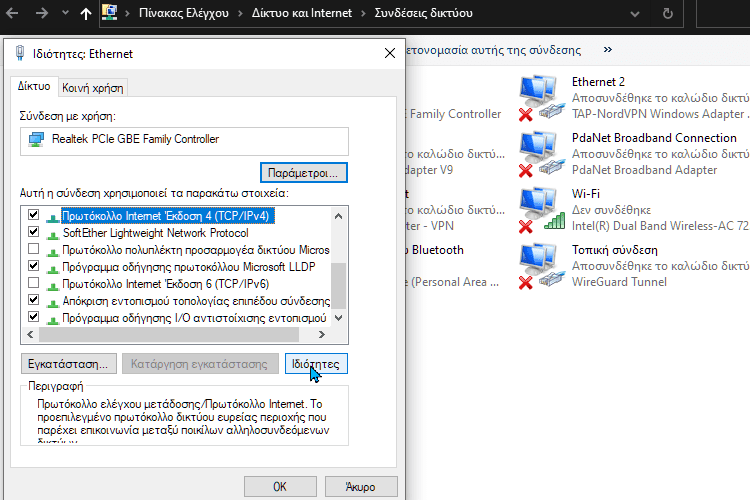Go forward with the Explorer forward arrow
This screenshot has width=750, height=500.
(x=42, y=13)
